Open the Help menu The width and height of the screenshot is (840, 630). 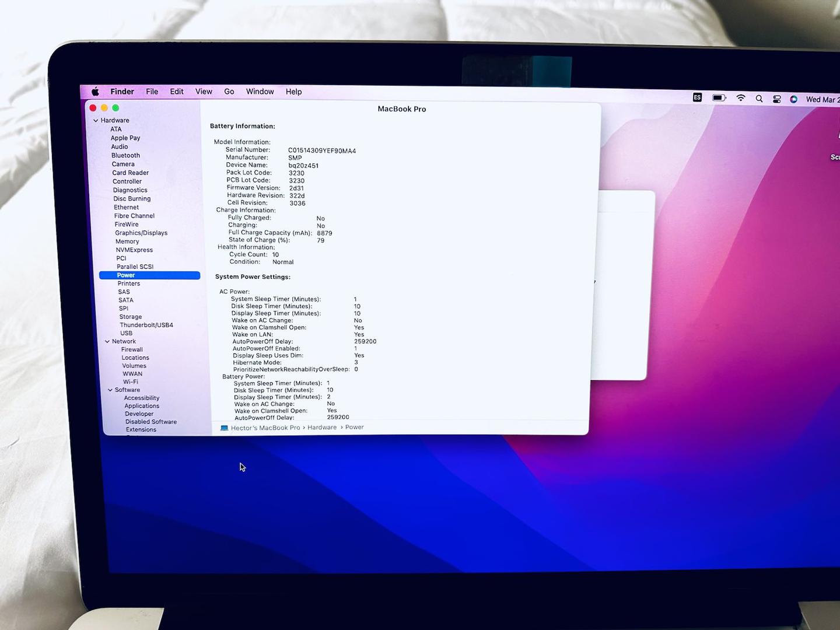(293, 92)
